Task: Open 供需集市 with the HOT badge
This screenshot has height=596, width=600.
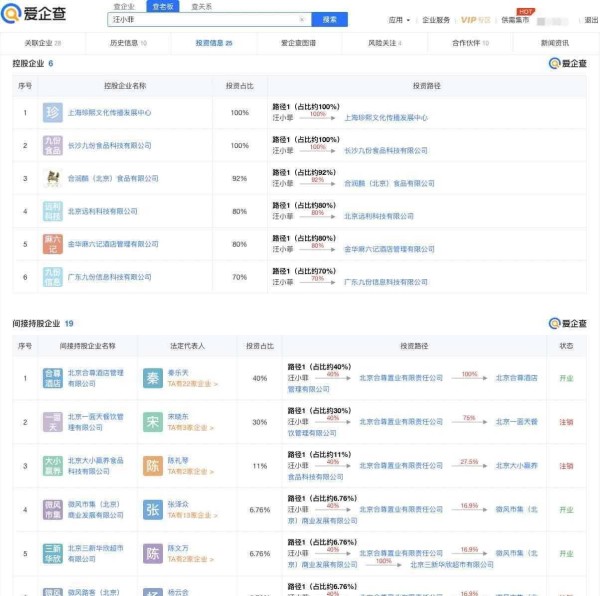Action: 515,20
